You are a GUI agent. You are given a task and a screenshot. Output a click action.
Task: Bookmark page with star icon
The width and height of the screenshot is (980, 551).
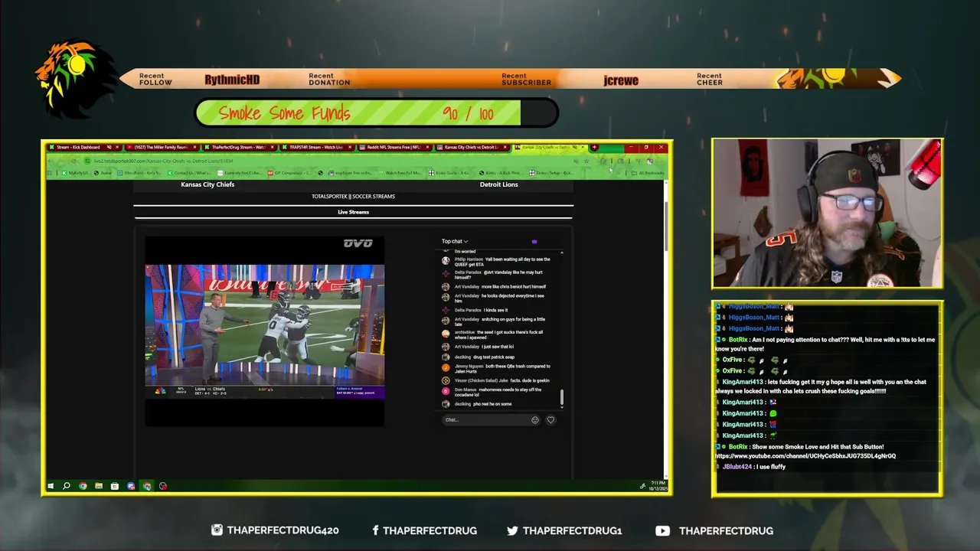click(x=587, y=161)
